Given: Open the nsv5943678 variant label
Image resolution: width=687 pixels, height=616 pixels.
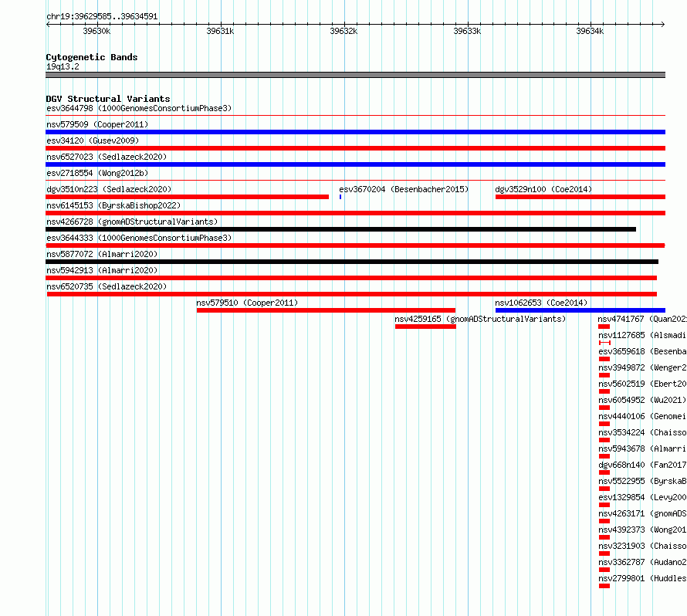Looking at the screenshot, I should click(x=642, y=448).
